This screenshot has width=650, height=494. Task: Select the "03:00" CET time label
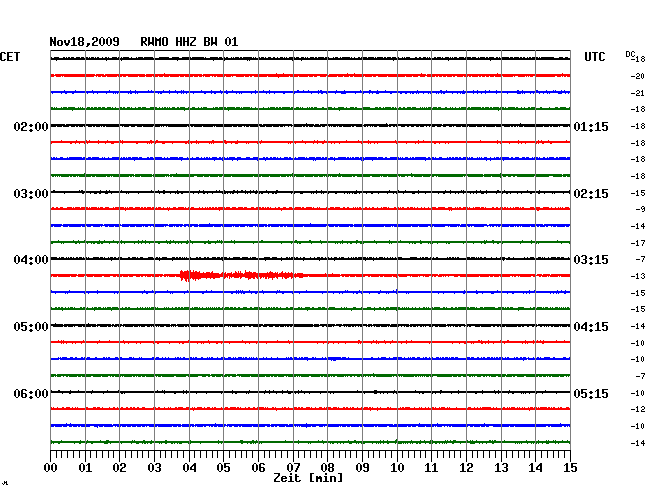pos(31,194)
